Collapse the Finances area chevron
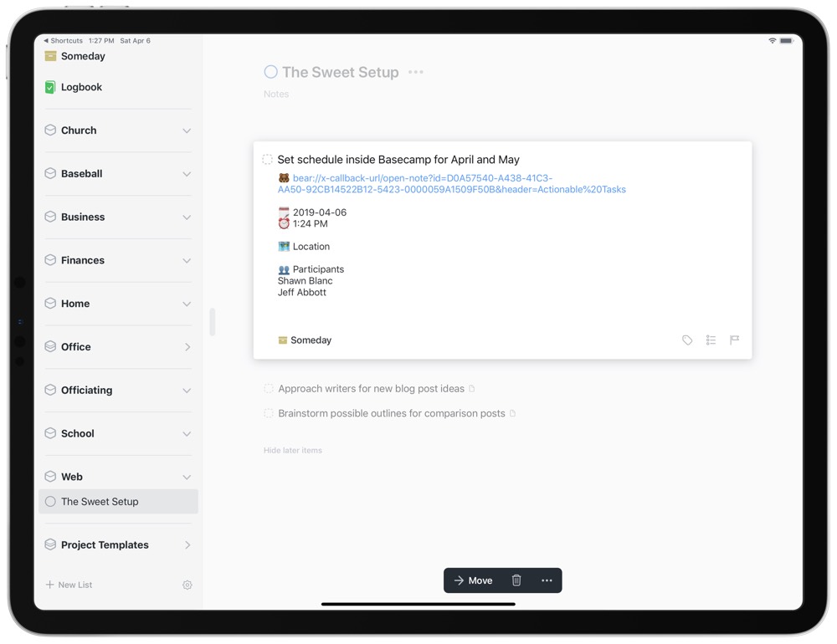Viewport: 837px width, 644px height. click(187, 260)
